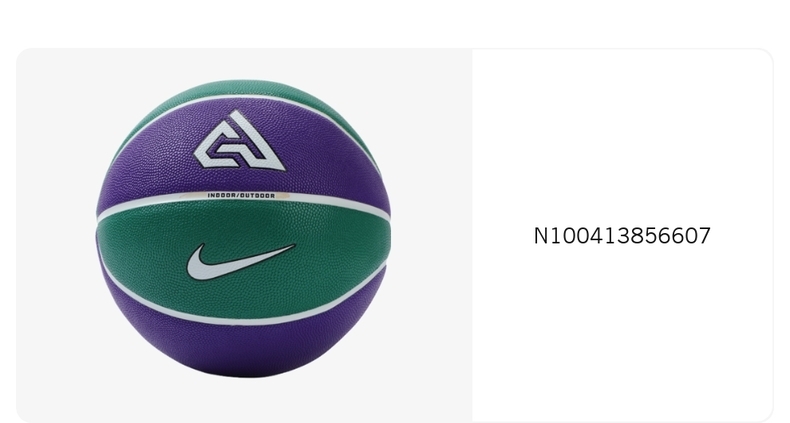Click the white space below the product code
Image resolution: width=790 pixels, height=423 pixels.
pos(622,332)
